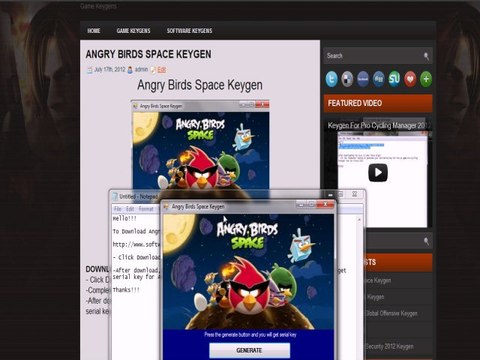Play the featured Pro Cycling Manager video
The height and width of the screenshot is (360, 480).
(378, 172)
